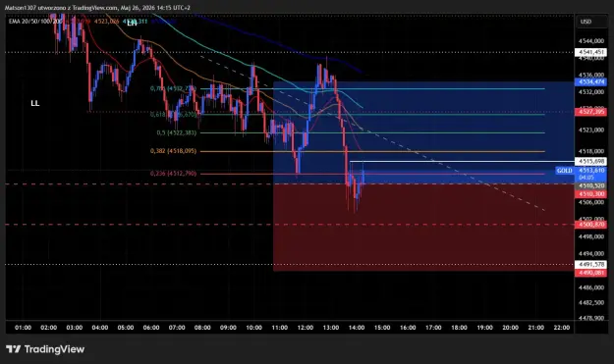
Task: Select the red short position zone
Action: (x=423, y=228)
